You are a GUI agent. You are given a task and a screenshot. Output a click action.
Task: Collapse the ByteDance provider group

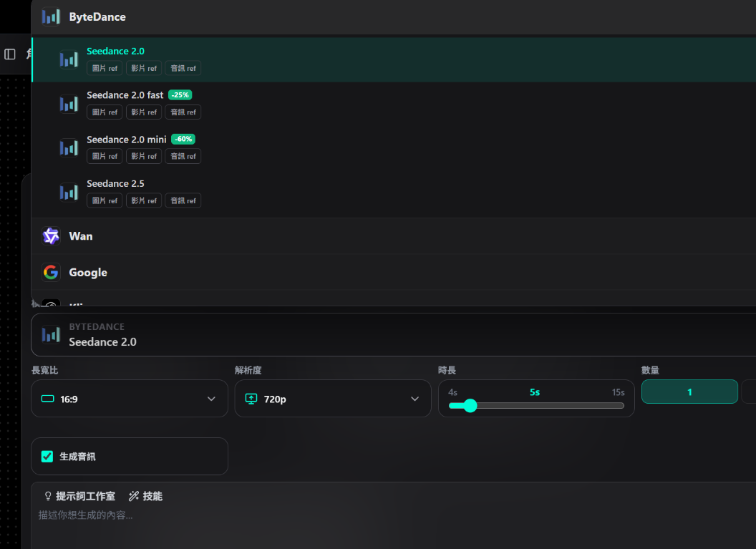[394, 17]
